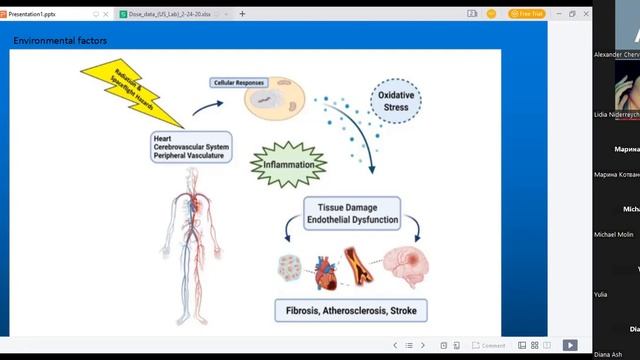The height and width of the screenshot is (360, 640).
Task: Switch to Slide Sorter grid view
Action: click(535, 345)
